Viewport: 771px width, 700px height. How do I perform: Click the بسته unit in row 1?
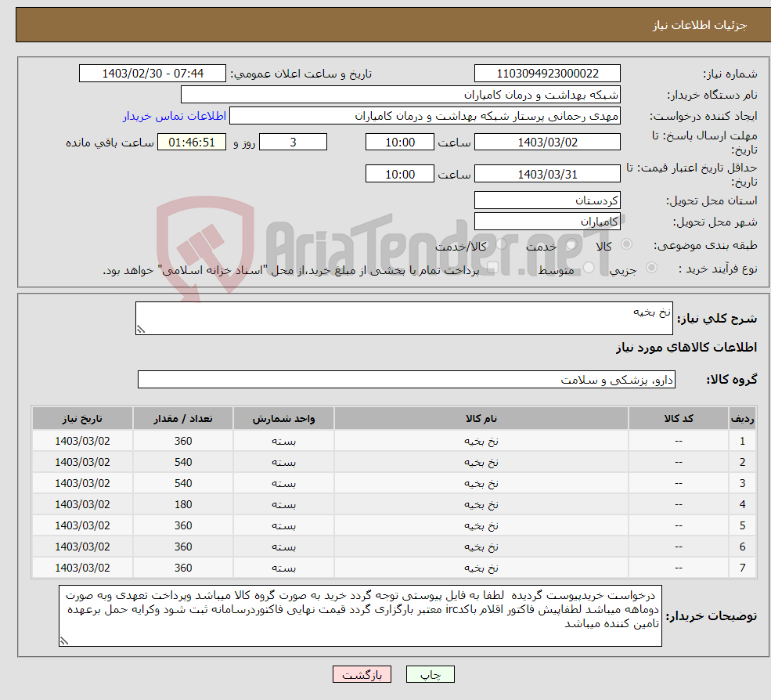(x=283, y=442)
